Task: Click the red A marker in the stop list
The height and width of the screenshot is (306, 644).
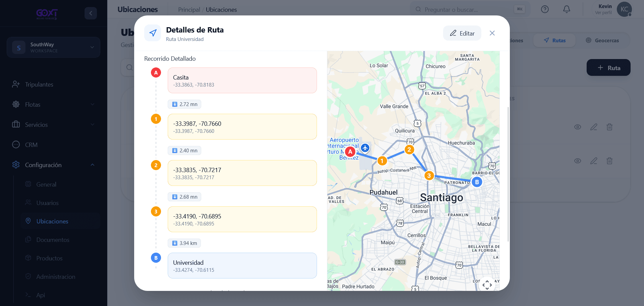Action: [x=156, y=72]
